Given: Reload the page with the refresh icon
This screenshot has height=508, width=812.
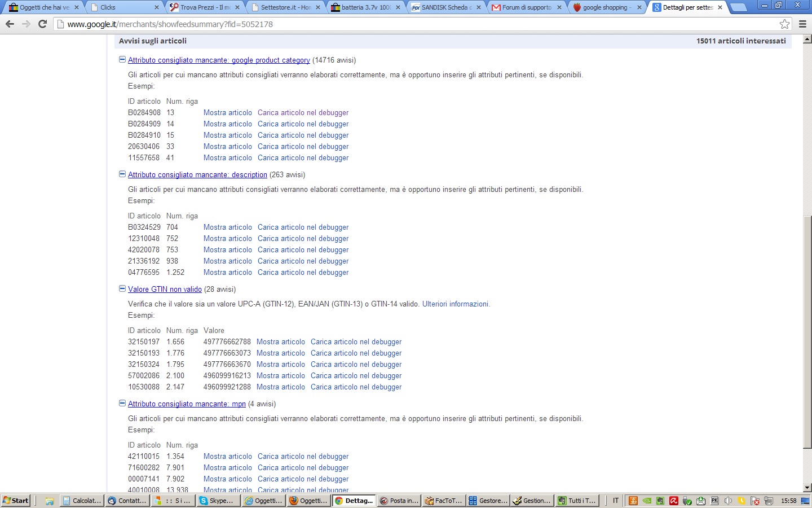Looking at the screenshot, I should [x=42, y=24].
